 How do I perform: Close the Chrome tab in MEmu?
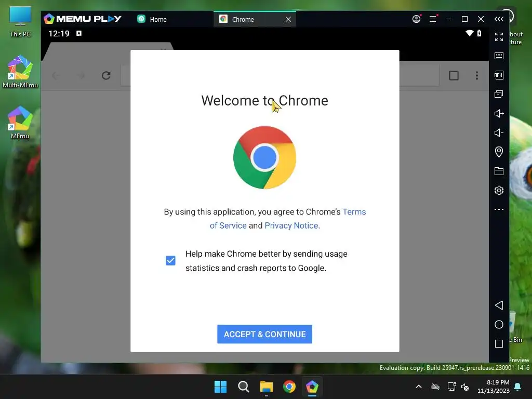pyautogui.click(x=288, y=19)
